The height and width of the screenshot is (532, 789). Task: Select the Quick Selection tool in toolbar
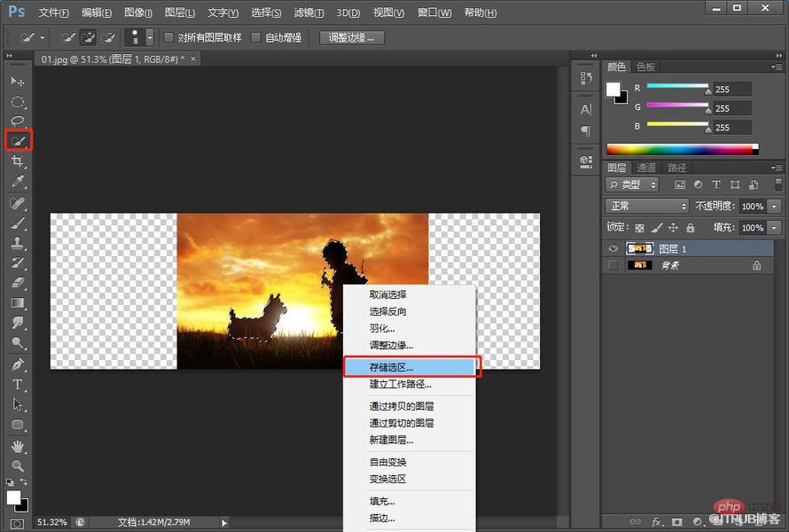click(x=18, y=140)
